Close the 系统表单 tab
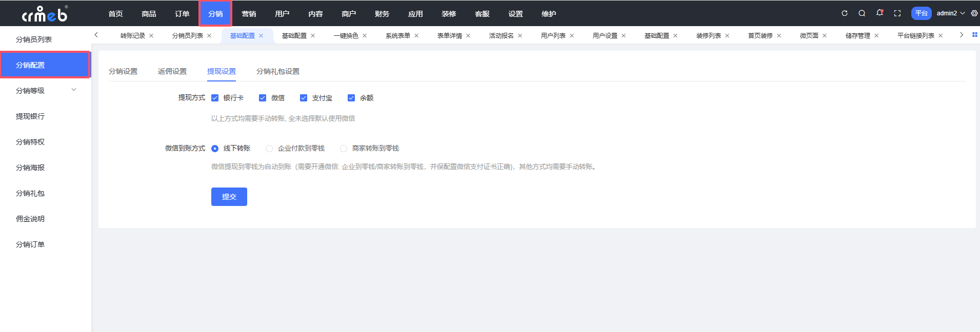The image size is (980, 332). coord(416,36)
